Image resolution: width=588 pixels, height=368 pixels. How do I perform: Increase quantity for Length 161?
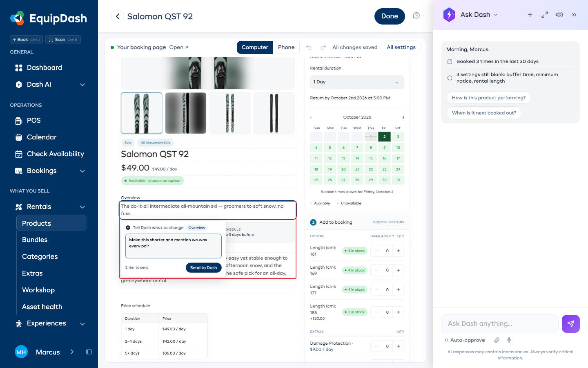[x=399, y=251]
